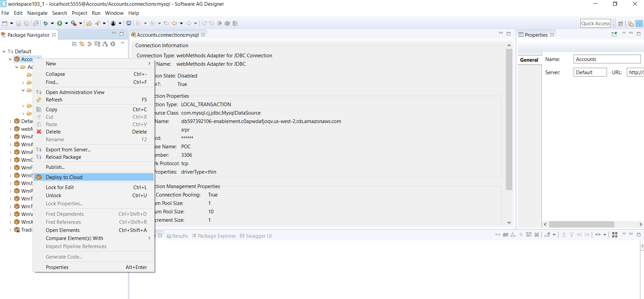Choose Open Administration View from context menu
This screenshot has height=299, width=644.
click(x=94, y=92)
